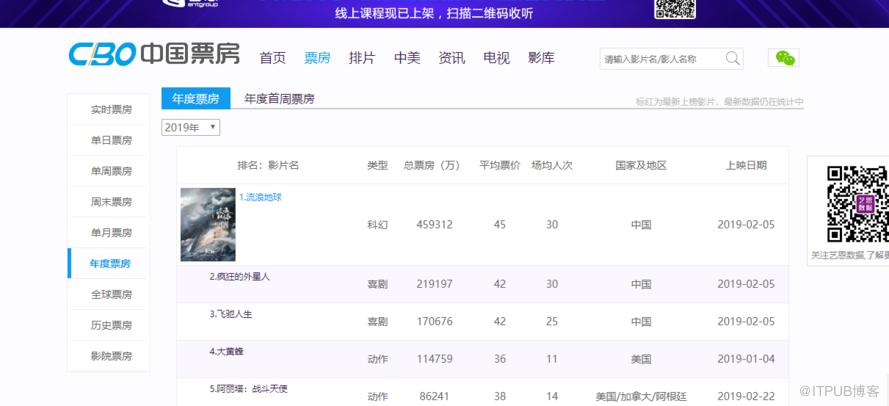Open 中美 in top navigation
The height and width of the screenshot is (406, 889).
tap(407, 58)
